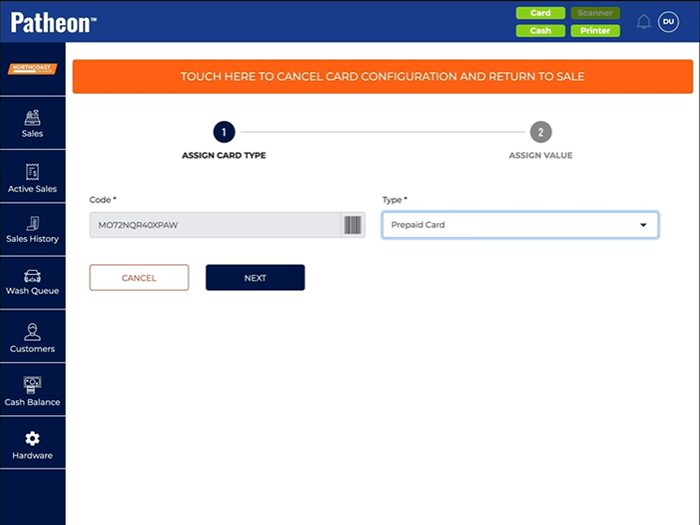700x525 pixels.
Task: Expand the Type dropdown showing Prepaid Card
Action: (x=520, y=225)
